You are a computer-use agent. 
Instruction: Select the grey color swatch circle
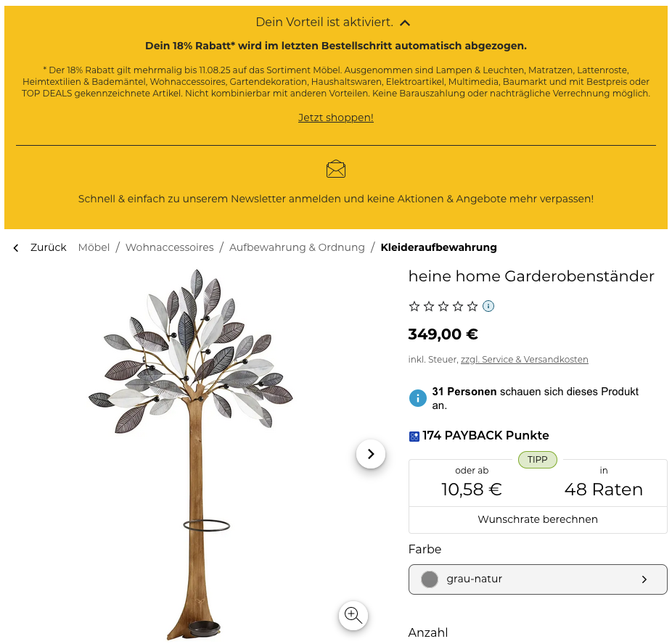[x=429, y=579]
